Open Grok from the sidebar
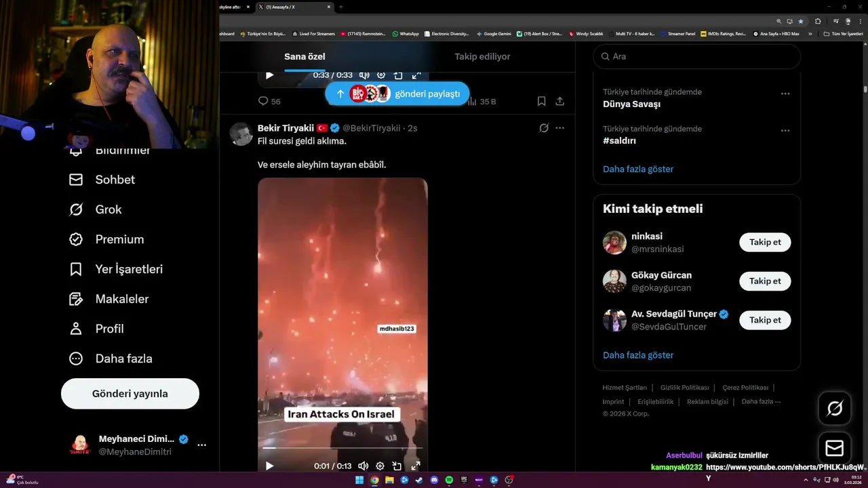 click(95, 209)
